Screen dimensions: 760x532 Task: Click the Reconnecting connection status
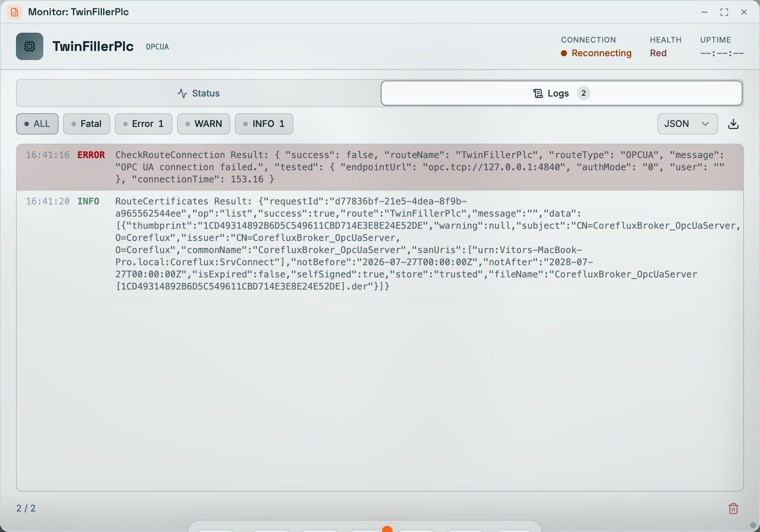(x=596, y=53)
